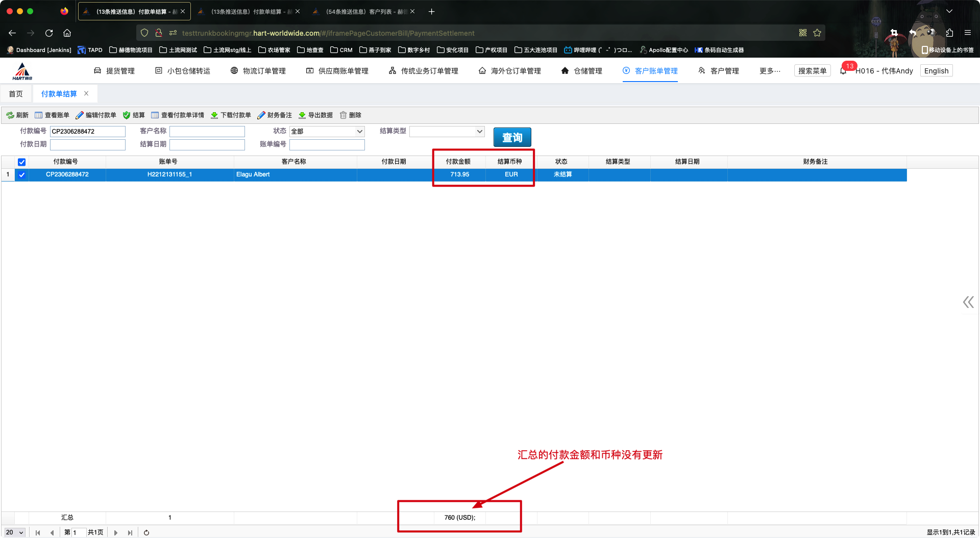This screenshot has width=980, height=538.
Task: Click the 结算 settle shield icon
Action: coord(127,115)
